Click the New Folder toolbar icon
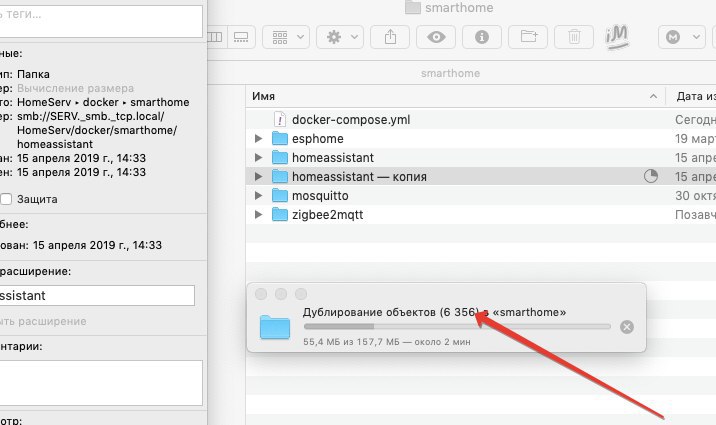 [528, 37]
